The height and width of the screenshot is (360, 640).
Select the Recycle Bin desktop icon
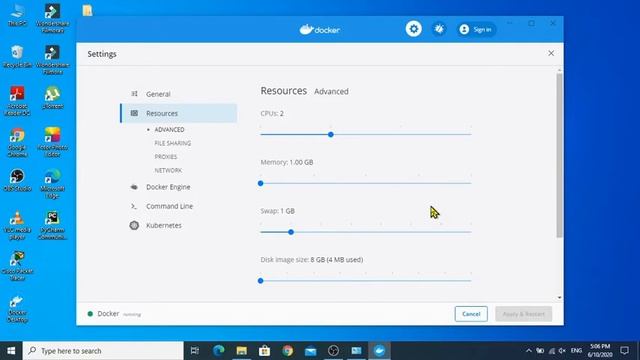tap(17, 57)
